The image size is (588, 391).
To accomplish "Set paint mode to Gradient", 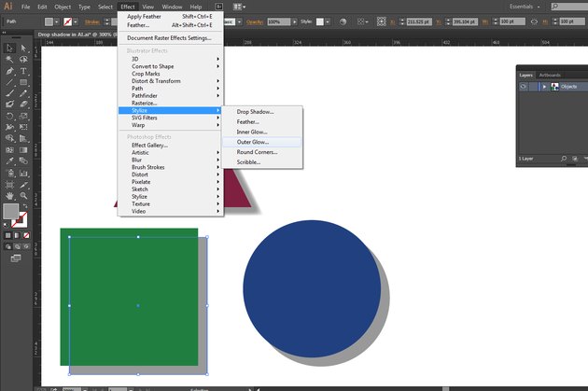I will (17, 235).
